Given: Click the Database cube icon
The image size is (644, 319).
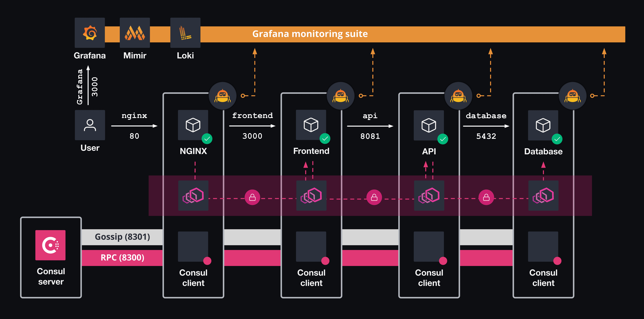Looking at the screenshot, I should [543, 125].
